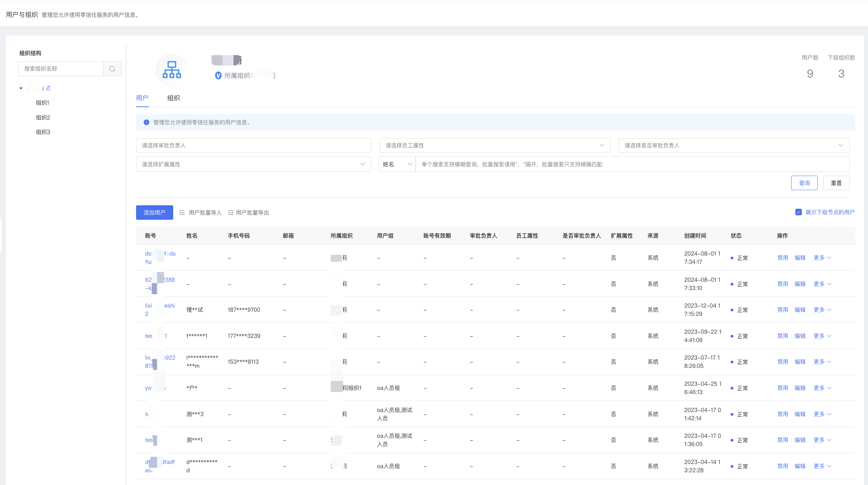
Task: Click the oa人员组,测试人员 cell for 测***3
Action: tap(395, 414)
